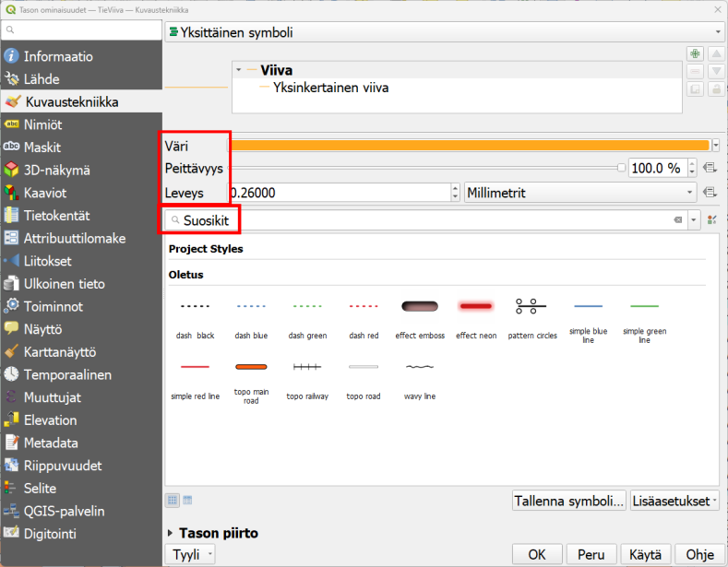Click the Tallenna symboli button

pos(568,501)
